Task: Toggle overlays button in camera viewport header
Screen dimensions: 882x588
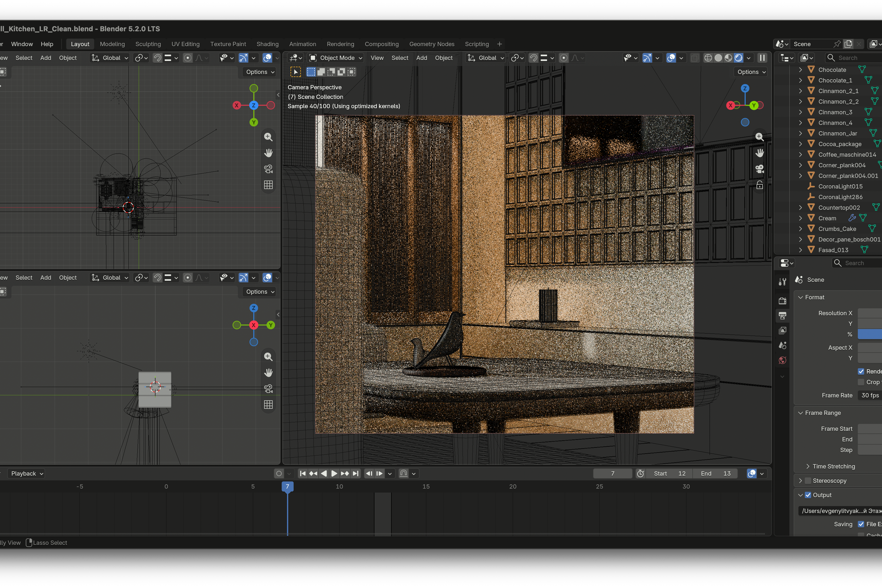Action: tap(671, 58)
